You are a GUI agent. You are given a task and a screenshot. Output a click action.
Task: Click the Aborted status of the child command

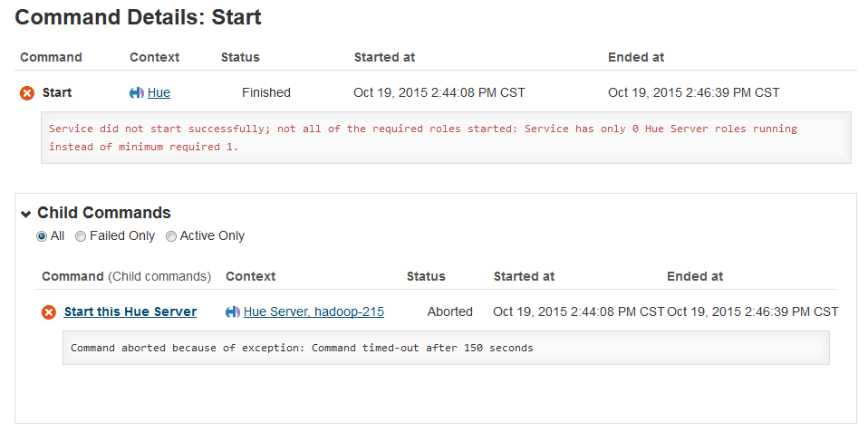(450, 311)
